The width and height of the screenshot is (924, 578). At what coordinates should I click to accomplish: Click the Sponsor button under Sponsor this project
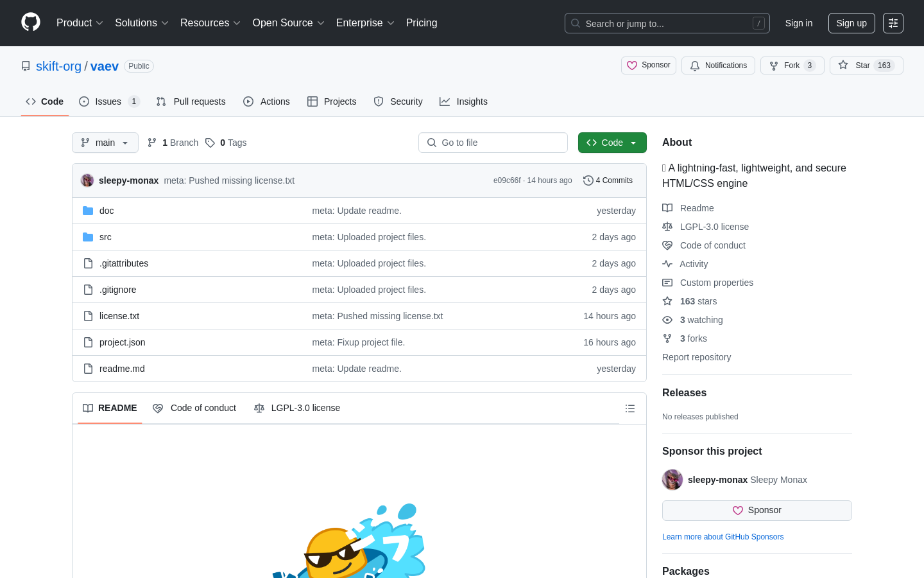point(757,511)
